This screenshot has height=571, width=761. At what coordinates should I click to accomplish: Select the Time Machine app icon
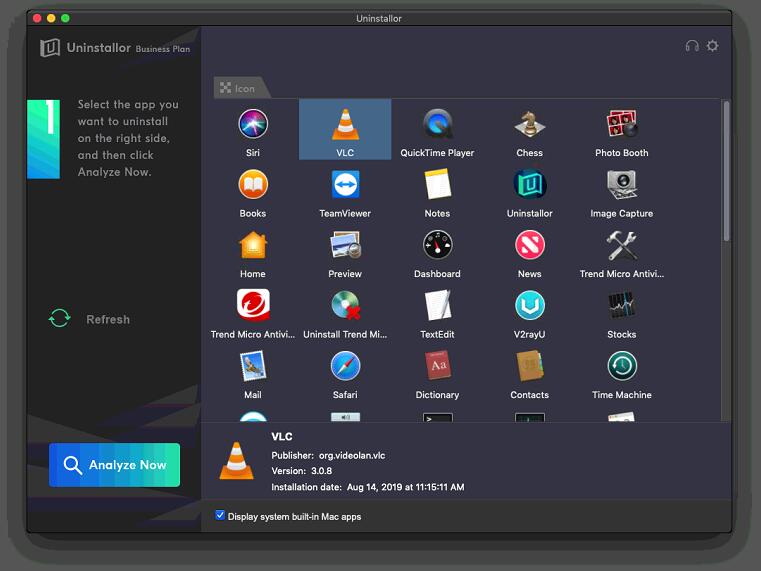click(x=622, y=366)
